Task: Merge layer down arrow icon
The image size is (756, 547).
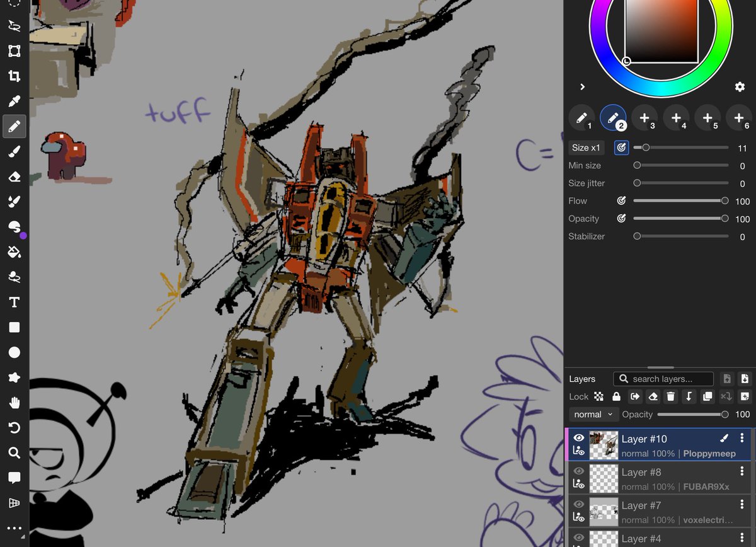Action: tap(689, 396)
